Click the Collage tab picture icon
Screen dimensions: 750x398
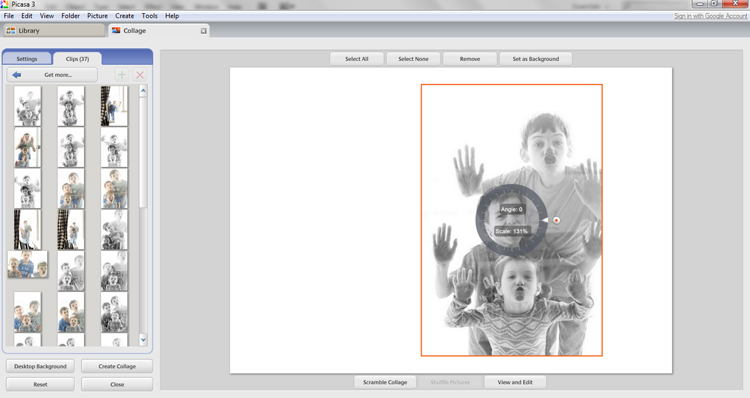coord(116,30)
